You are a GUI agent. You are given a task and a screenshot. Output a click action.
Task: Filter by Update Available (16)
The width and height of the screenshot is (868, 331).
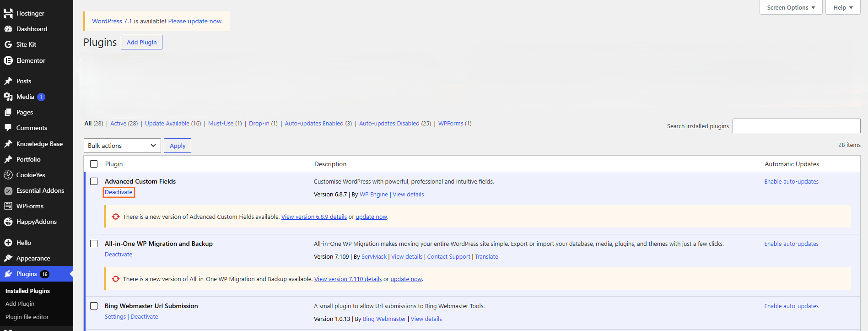point(173,123)
